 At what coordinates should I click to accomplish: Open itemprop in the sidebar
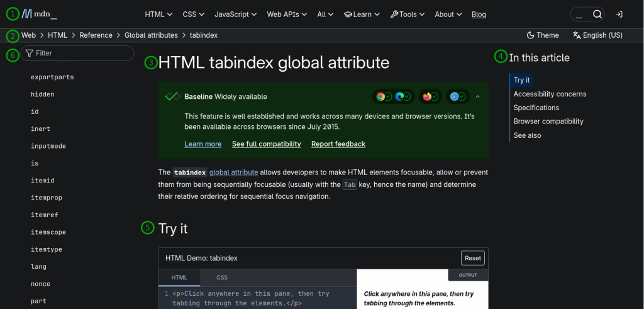46,198
